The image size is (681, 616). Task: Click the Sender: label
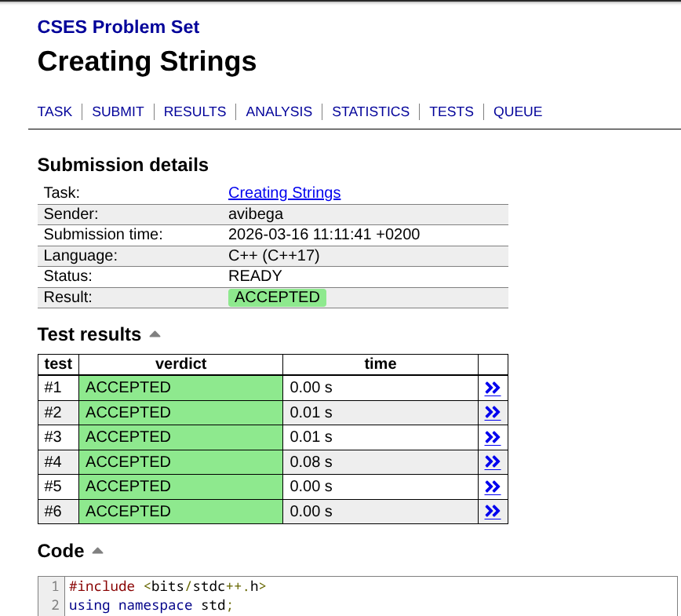[71, 213]
